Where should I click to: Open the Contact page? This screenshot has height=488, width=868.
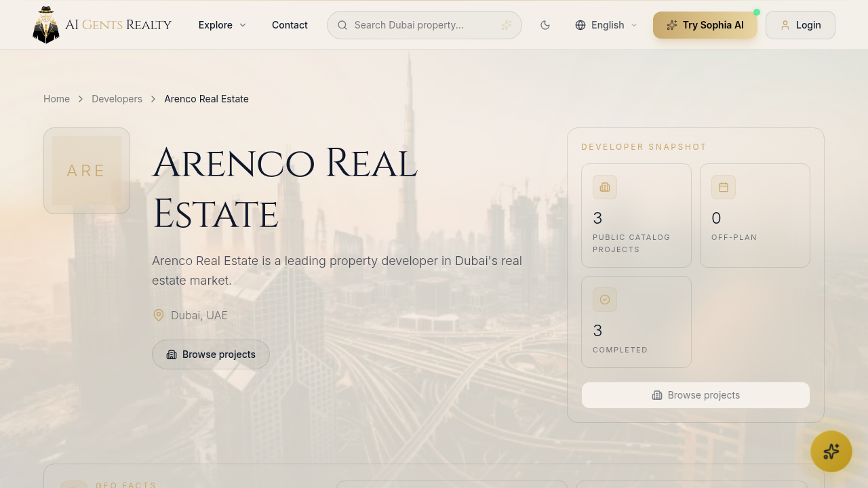tap(290, 25)
